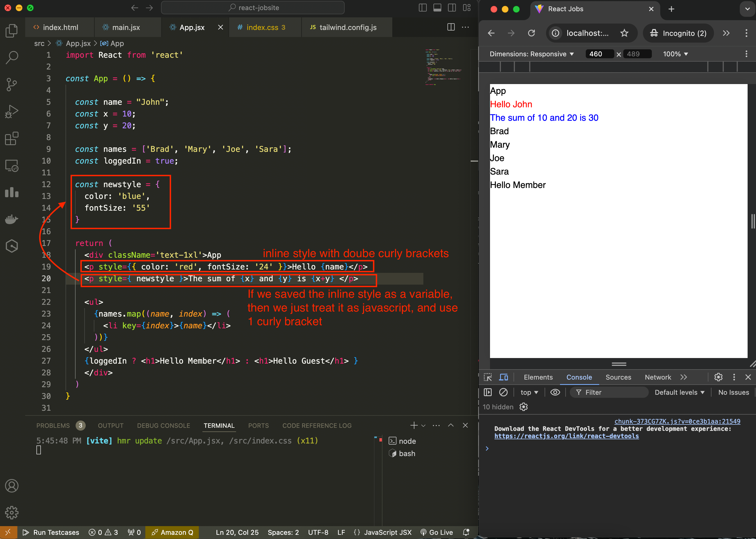This screenshot has height=539, width=756.
Task: Toggle the device toolbar in DevTools
Action: click(503, 377)
